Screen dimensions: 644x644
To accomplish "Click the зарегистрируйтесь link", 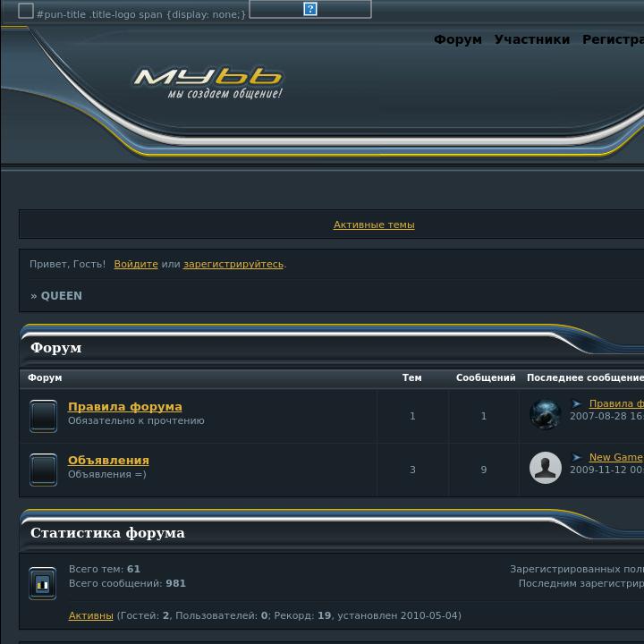I will pyautogui.click(x=233, y=264).
